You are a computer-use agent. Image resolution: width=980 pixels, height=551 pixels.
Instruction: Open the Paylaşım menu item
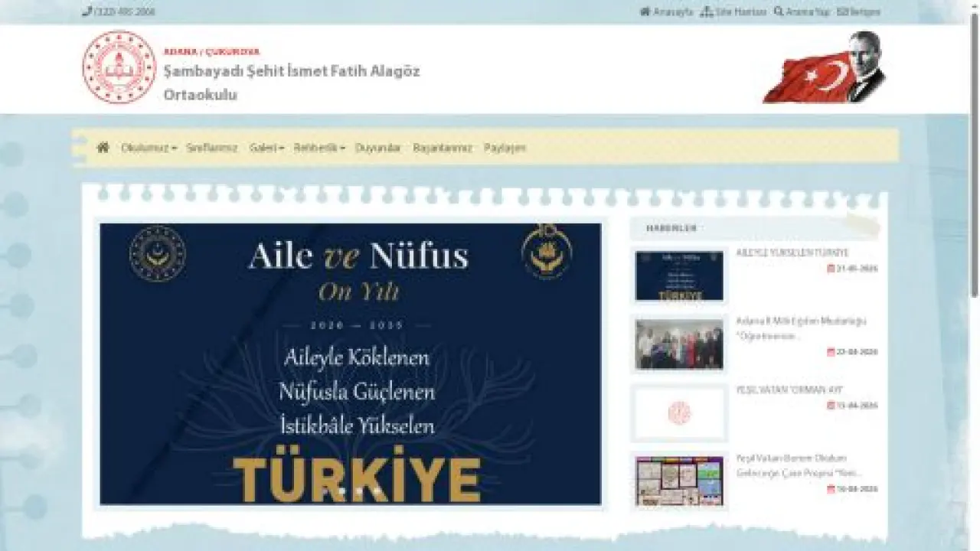tap(505, 148)
